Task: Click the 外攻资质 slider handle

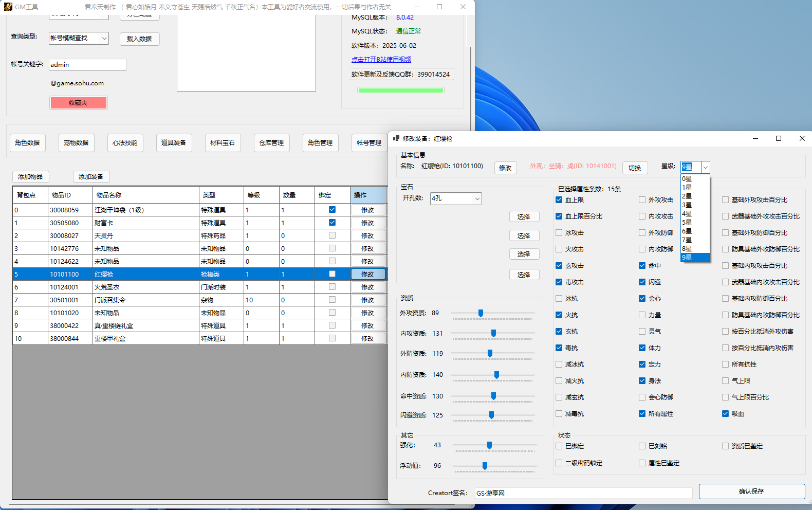Action: [481, 313]
